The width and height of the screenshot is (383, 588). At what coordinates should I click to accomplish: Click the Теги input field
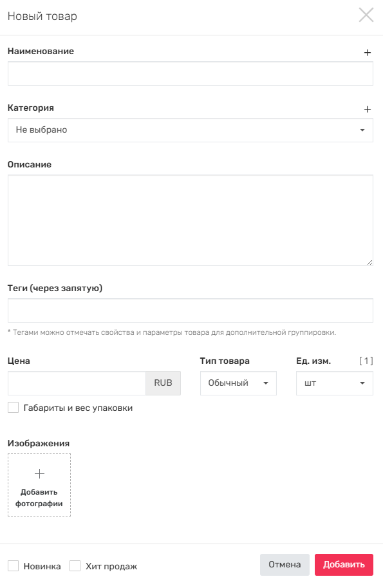[x=191, y=310]
